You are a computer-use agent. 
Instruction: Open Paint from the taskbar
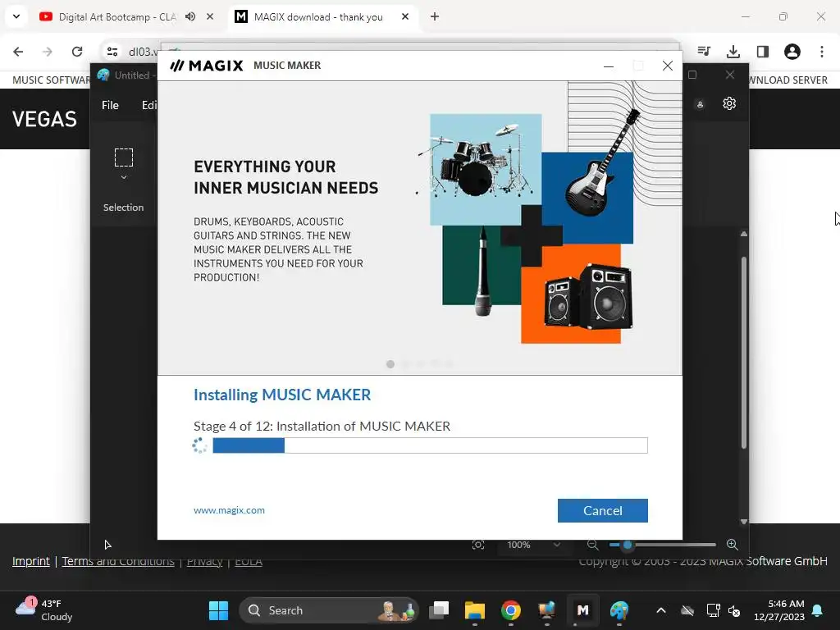pyautogui.click(x=619, y=610)
